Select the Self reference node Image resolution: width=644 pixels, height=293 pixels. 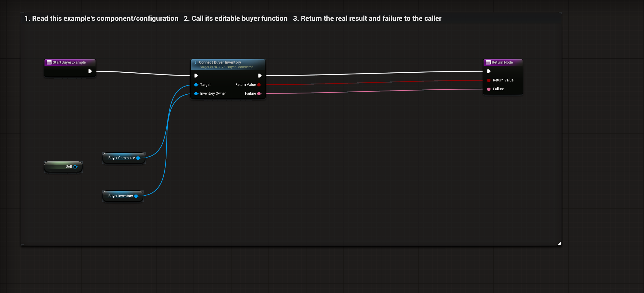[x=63, y=167]
